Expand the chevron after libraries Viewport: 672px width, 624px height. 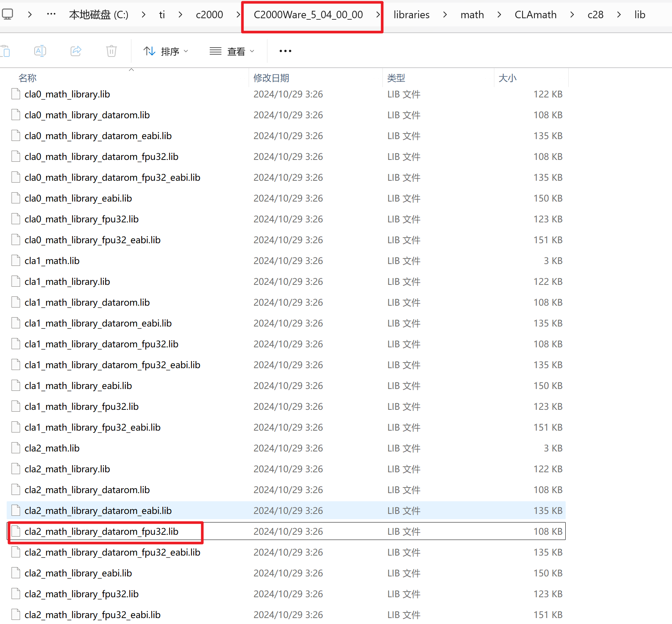[x=445, y=15]
